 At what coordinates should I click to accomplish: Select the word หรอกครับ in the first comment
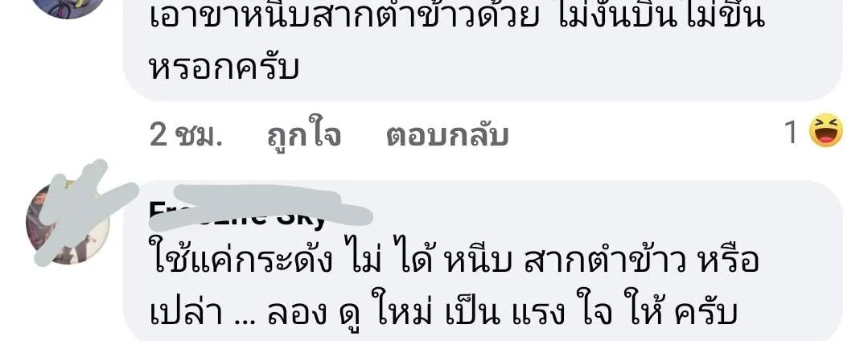224,68
